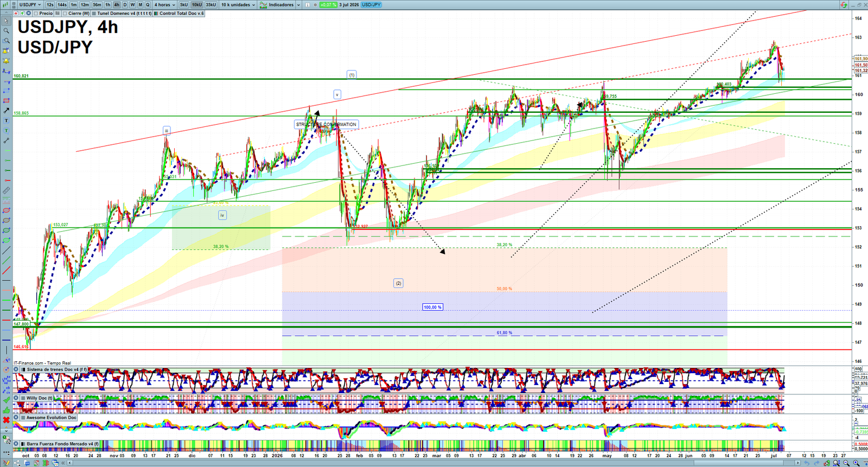The image size is (868, 467).
Task: Close the Willy Doc panel
Action: point(16,398)
